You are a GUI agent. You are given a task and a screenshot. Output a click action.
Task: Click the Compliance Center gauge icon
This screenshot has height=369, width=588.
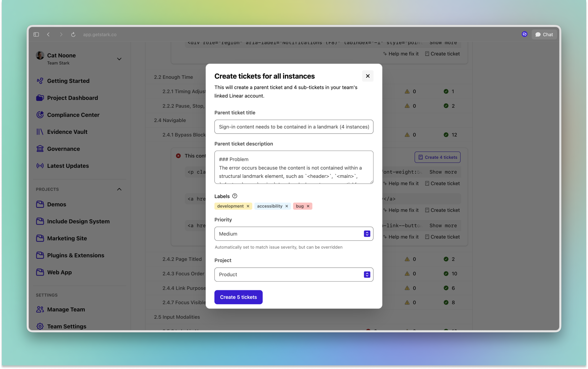[x=40, y=115]
